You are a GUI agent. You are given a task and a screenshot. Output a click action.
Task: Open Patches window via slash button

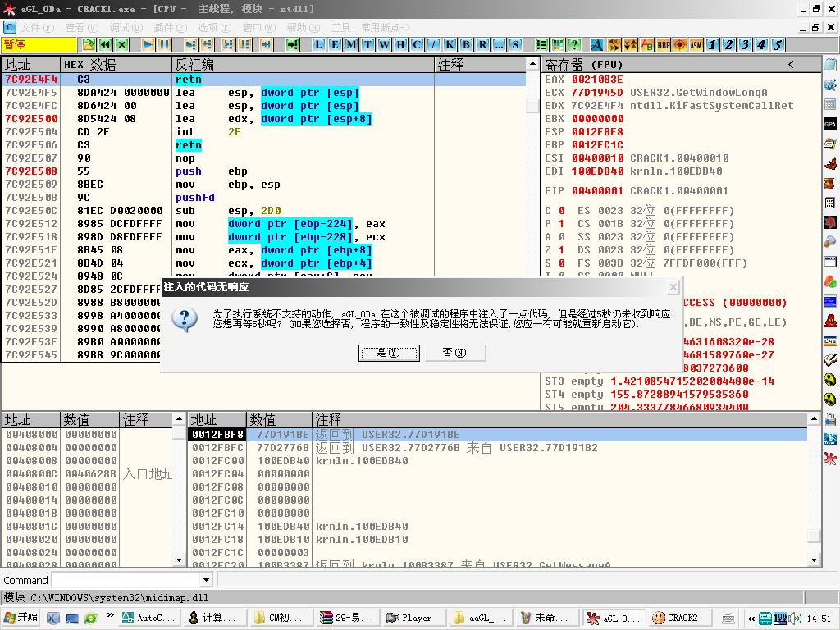[433, 44]
